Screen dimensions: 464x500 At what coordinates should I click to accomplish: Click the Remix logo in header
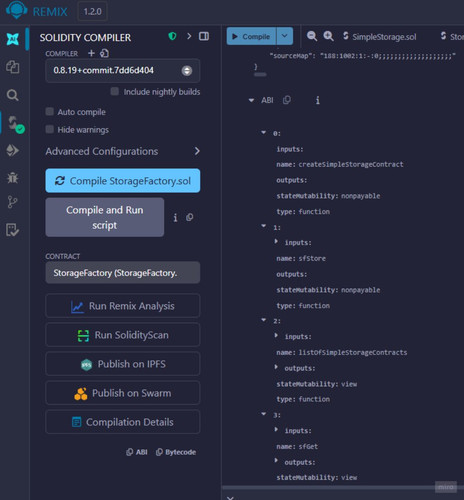click(x=17, y=10)
